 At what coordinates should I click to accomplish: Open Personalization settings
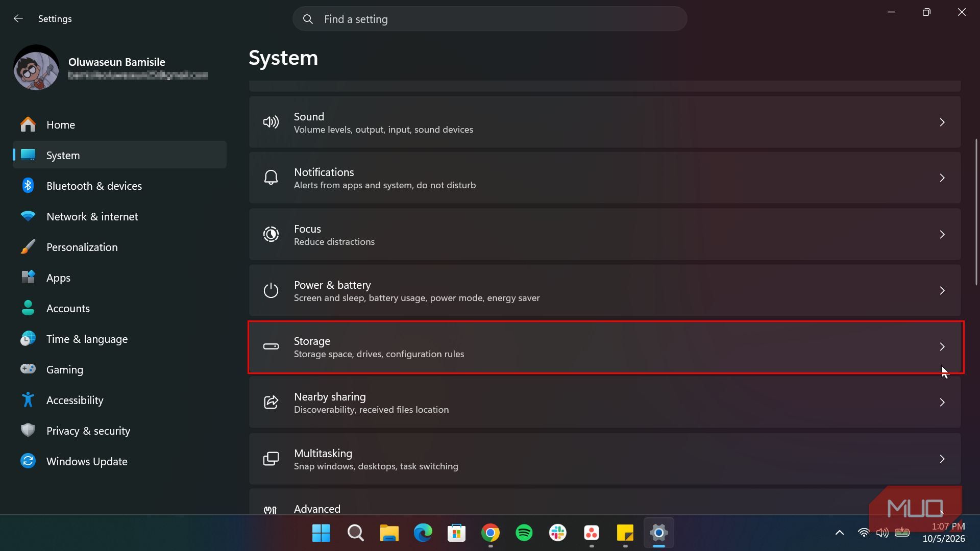(119, 247)
